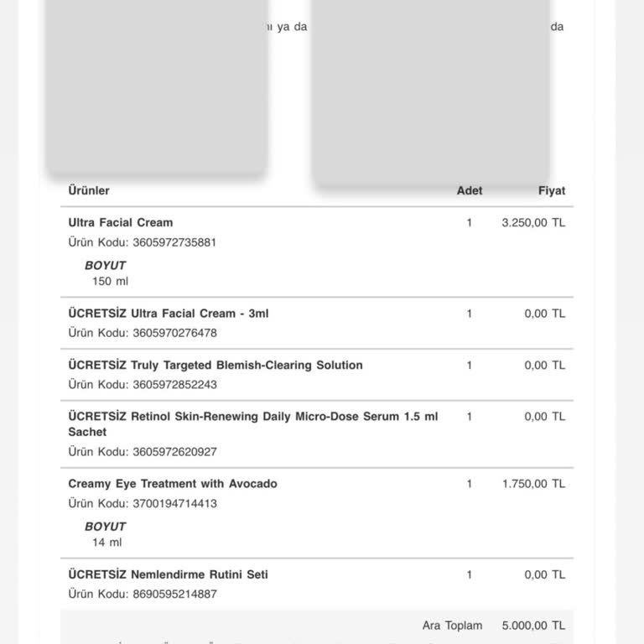Click the 1.750,00 TL price
The image size is (644, 644).
point(533,484)
